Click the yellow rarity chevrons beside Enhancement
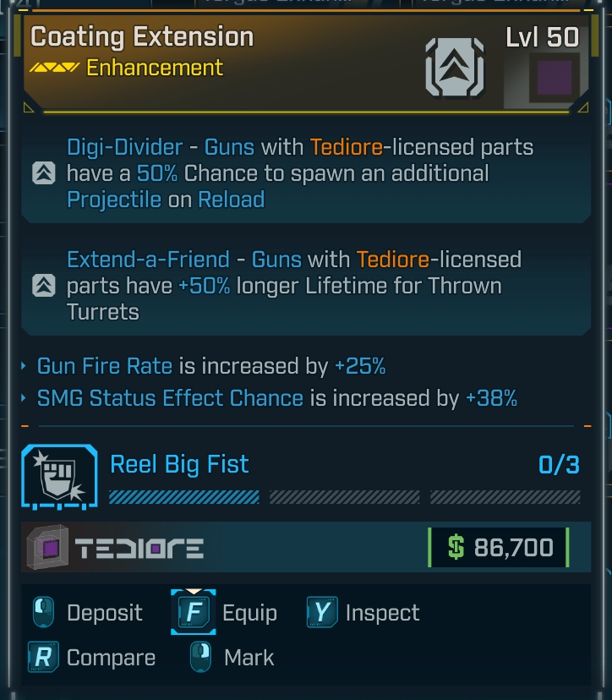This screenshot has height=700, width=612. tap(54, 68)
